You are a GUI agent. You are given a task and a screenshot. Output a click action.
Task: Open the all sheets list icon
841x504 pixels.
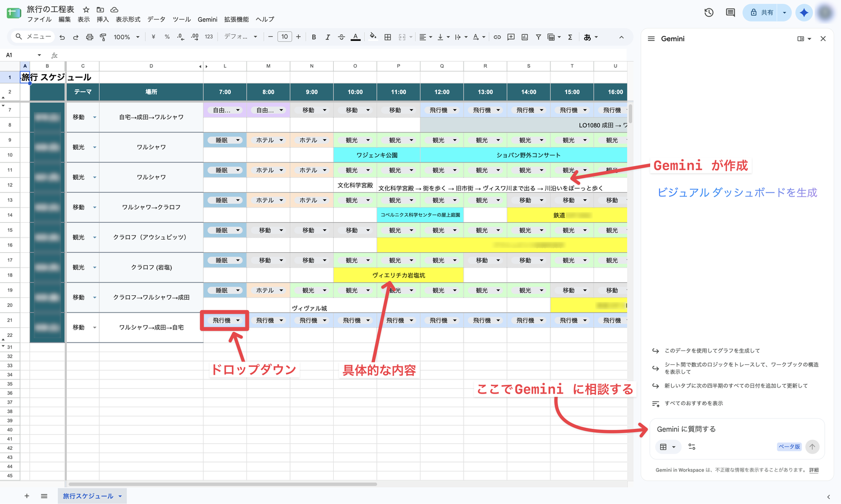pyautogui.click(x=44, y=496)
